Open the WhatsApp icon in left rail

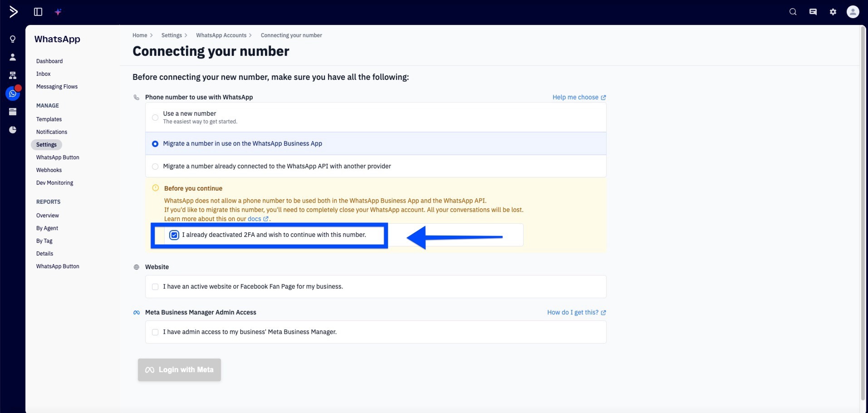click(13, 93)
